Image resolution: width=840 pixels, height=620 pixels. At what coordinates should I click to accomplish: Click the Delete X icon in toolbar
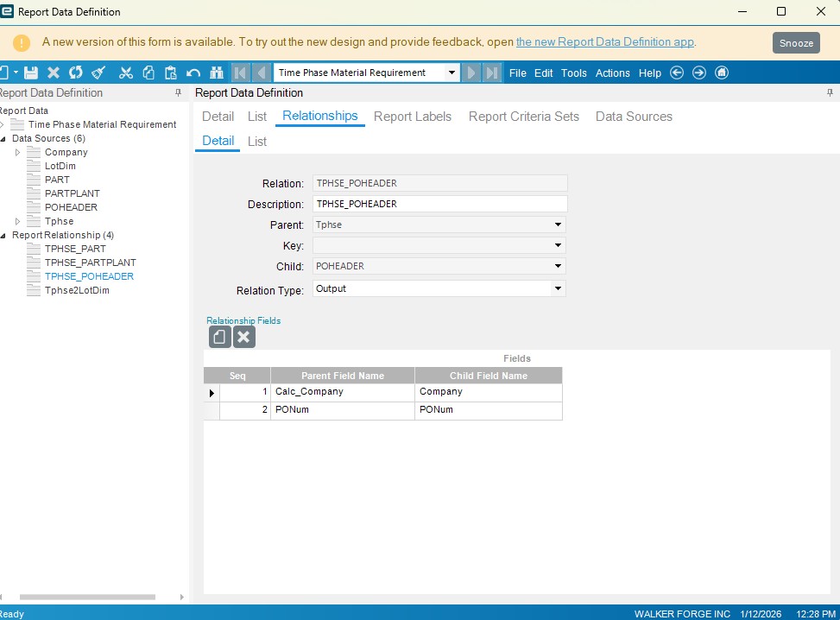point(54,73)
